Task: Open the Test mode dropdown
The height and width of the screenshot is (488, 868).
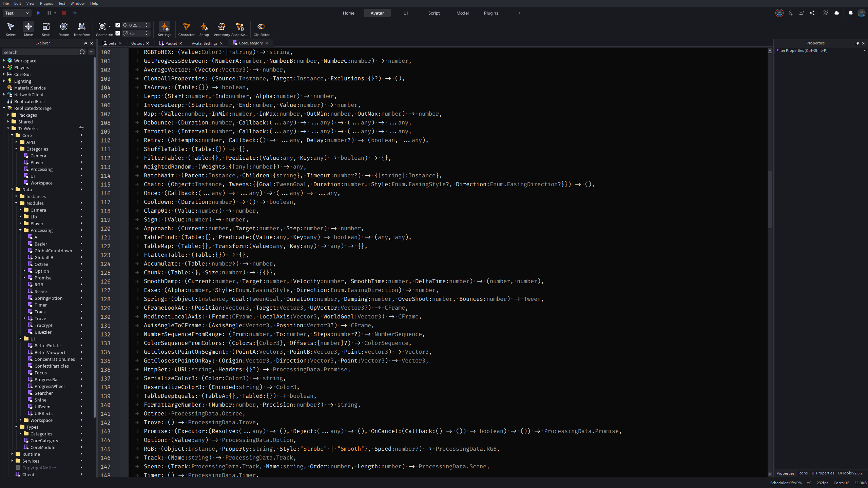Action: pyautogui.click(x=17, y=13)
